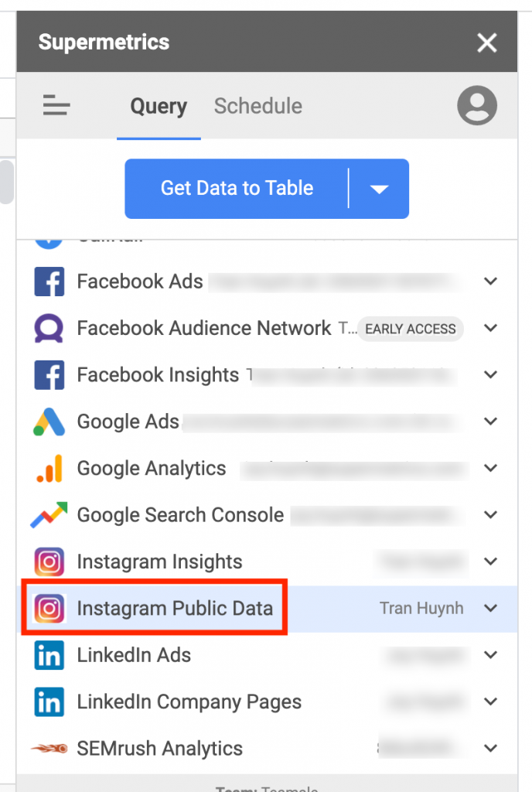The image size is (532, 792).
Task: Click the Facebook Audience Network icon
Action: pyautogui.click(x=49, y=328)
